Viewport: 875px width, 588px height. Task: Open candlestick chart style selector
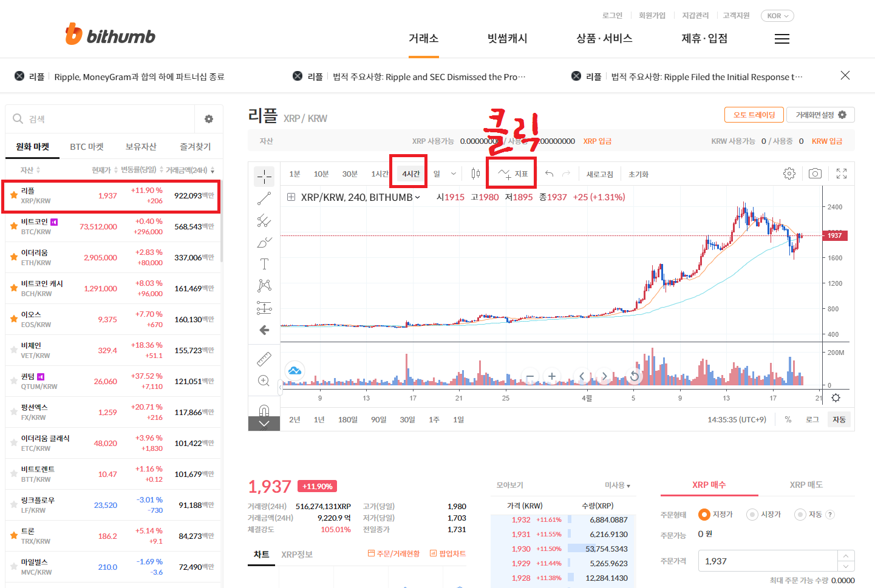[x=475, y=174]
